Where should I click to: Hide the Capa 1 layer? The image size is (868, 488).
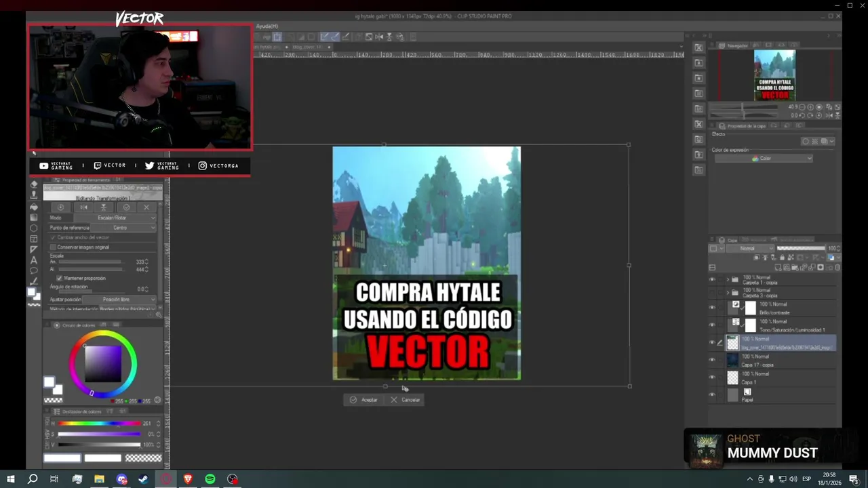point(712,378)
